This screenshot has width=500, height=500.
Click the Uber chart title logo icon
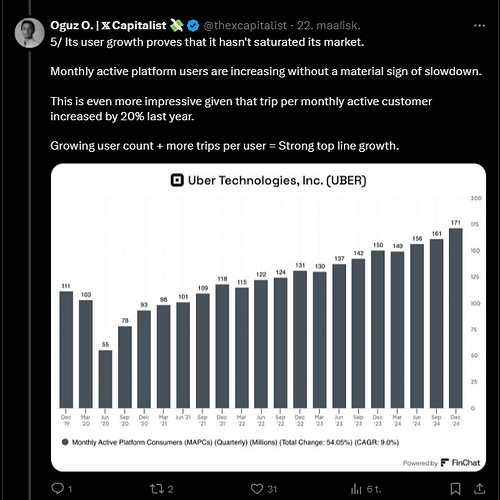pyautogui.click(x=177, y=180)
